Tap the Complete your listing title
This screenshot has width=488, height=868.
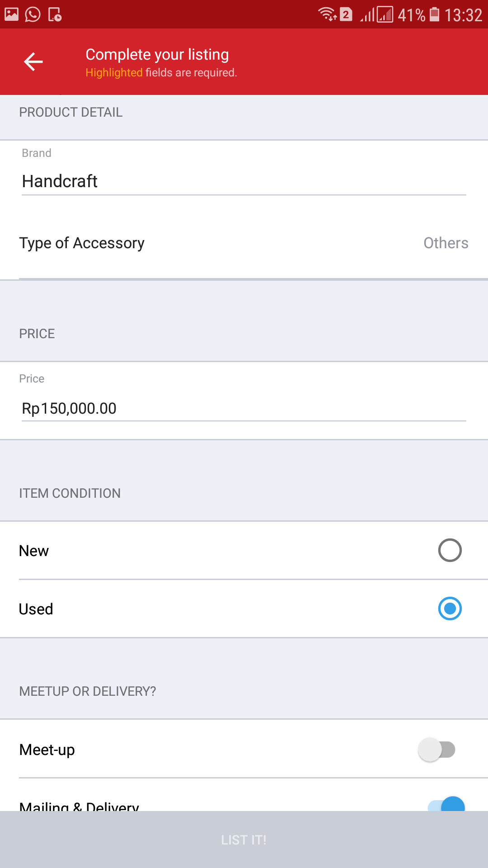click(157, 55)
